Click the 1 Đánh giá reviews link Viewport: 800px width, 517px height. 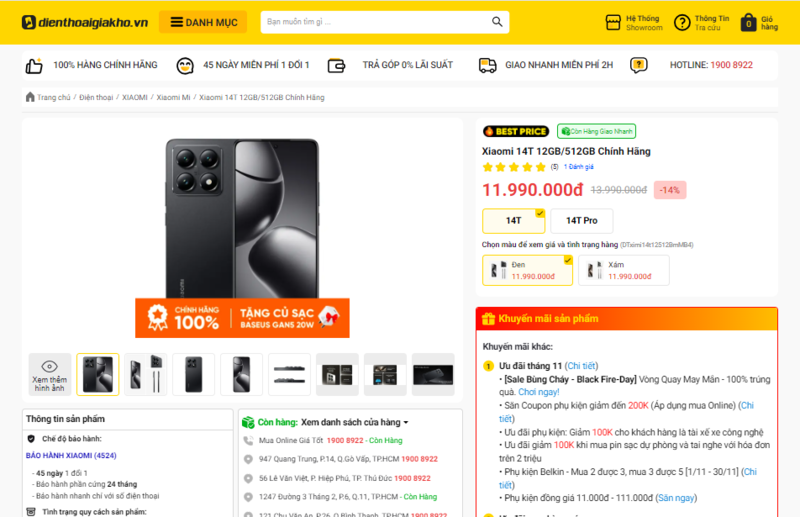(x=579, y=167)
